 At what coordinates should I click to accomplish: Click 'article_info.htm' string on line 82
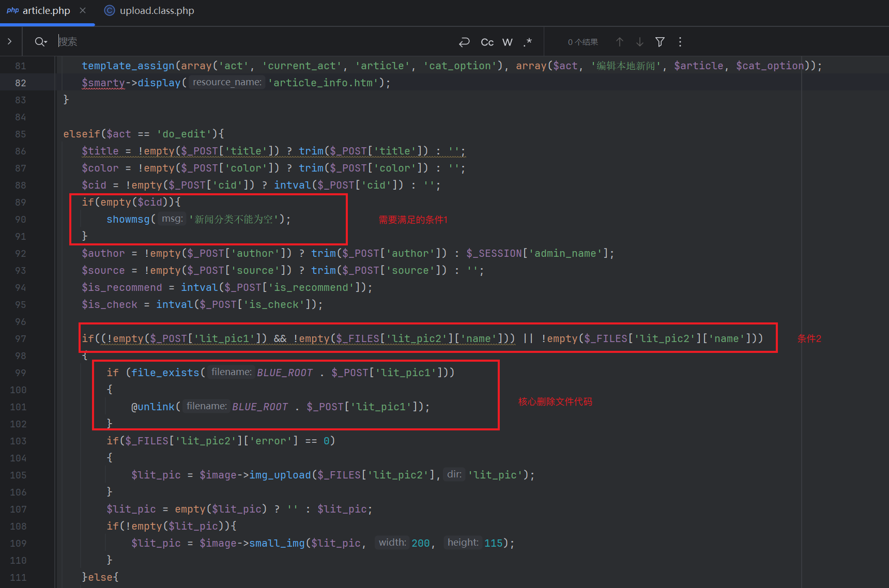coord(323,83)
